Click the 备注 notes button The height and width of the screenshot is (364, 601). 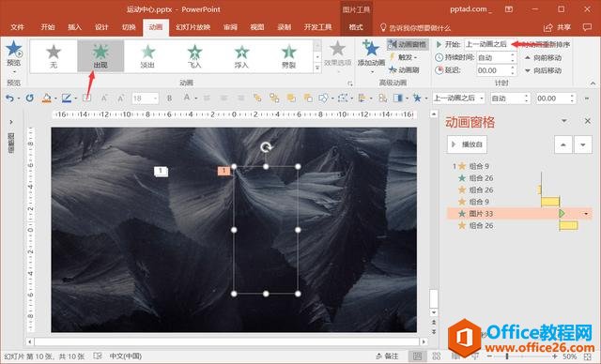(x=388, y=356)
